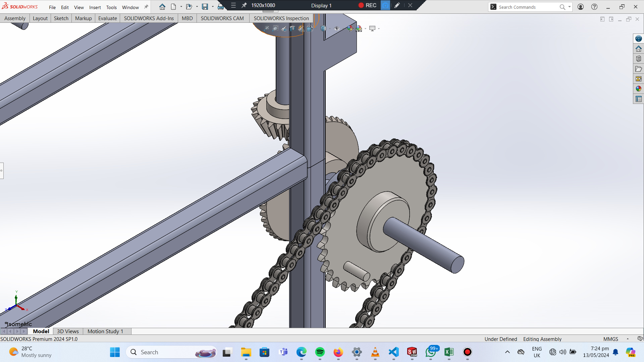Open the Motion Study 1 tab
Viewport: 644px width, 362px height.
tap(105, 331)
